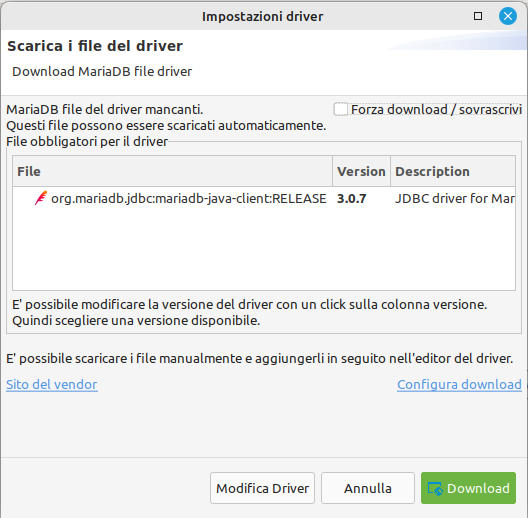Click the File column header
This screenshot has width=528, height=518.
[172, 171]
